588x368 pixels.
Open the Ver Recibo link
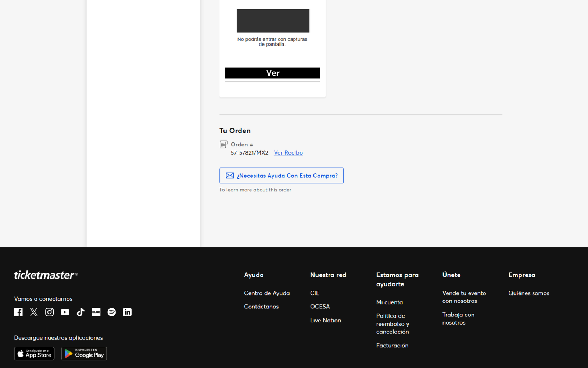(288, 153)
